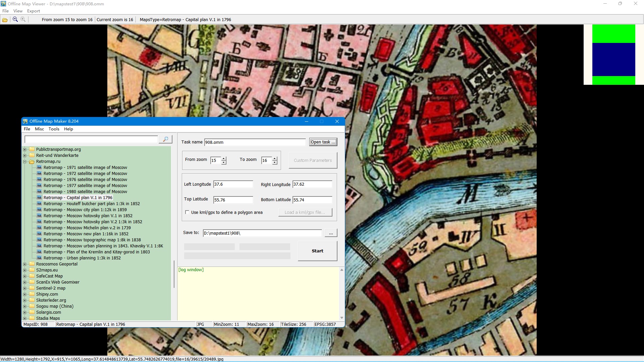The image size is (644, 362).
Task: Open Misc menu in Offline Map Maker
Action: point(39,129)
